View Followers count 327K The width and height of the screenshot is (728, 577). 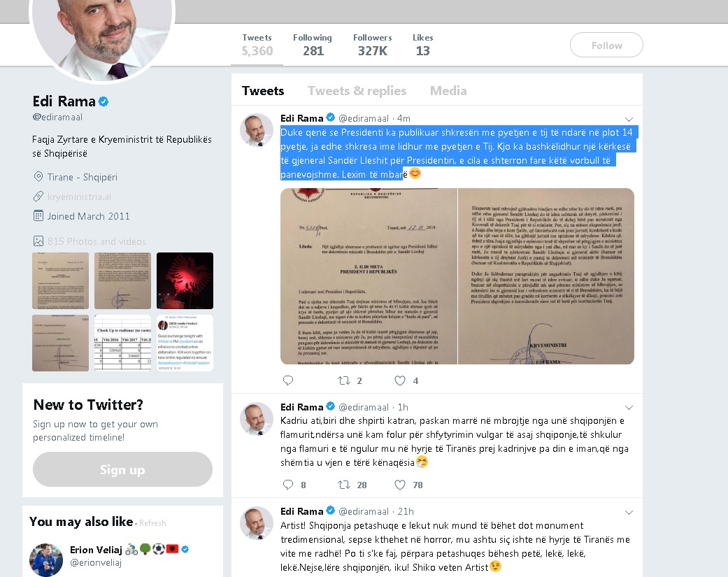click(x=372, y=45)
